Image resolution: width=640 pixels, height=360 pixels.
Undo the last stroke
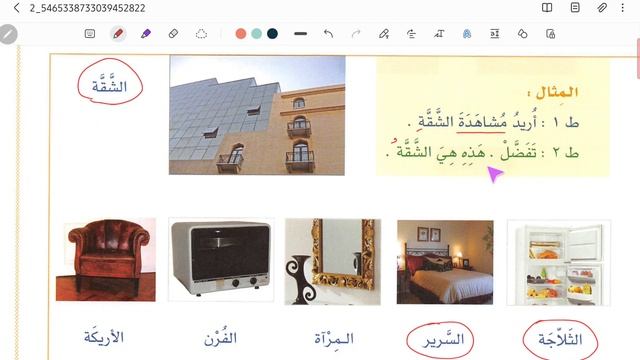[328, 34]
